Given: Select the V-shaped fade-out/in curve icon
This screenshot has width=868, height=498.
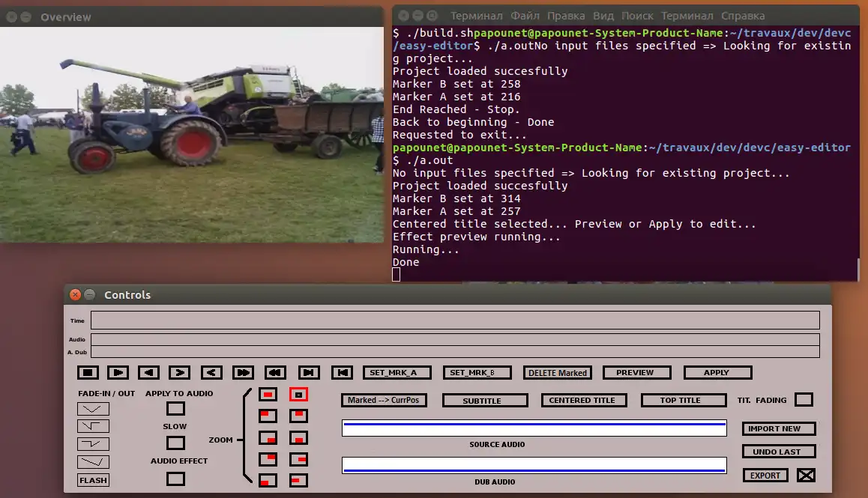Looking at the screenshot, I should pos(93,409).
